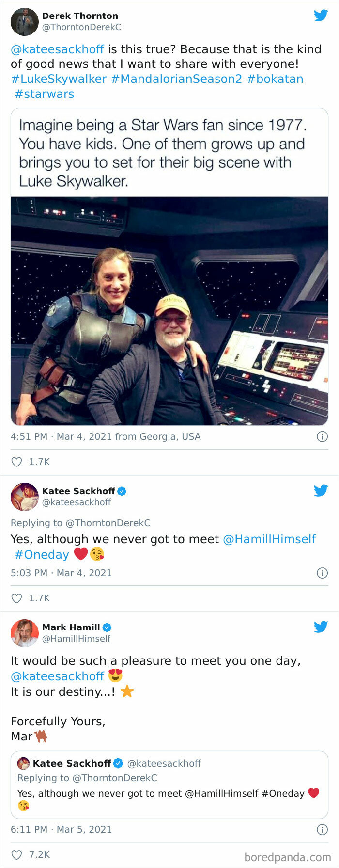Like Katee Sackhoff's reply with the heart icon

point(16,598)
